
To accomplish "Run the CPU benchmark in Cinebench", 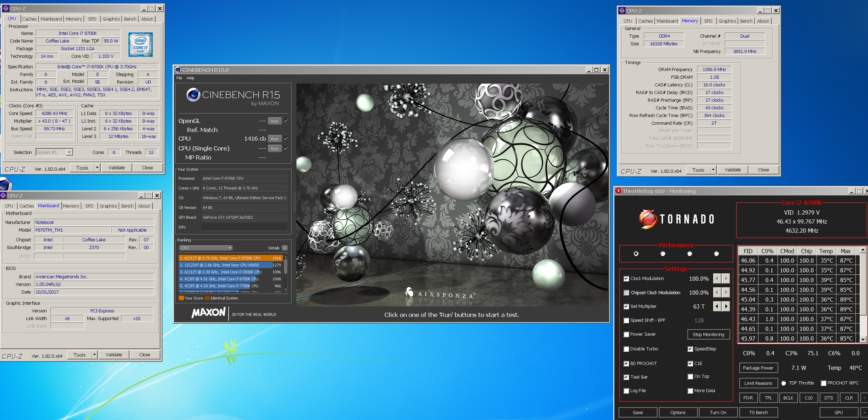I will 274,139.
